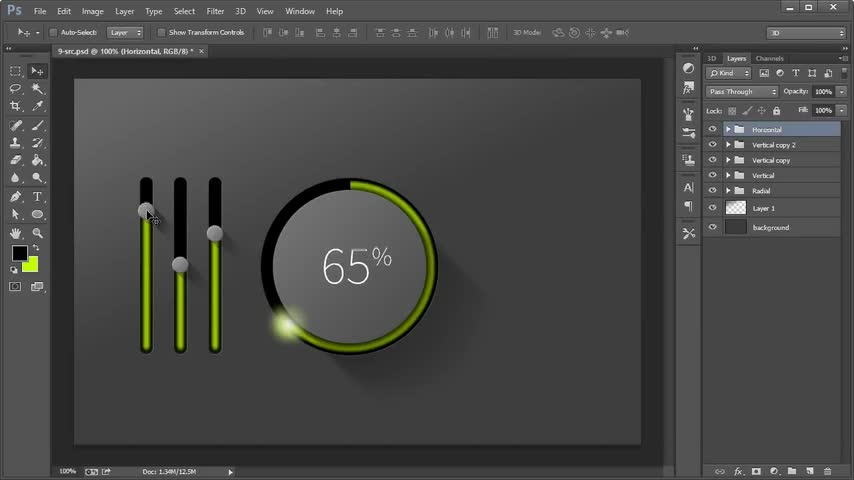
Task: Select the Magic Wand tool
Action: coord(37,88)
